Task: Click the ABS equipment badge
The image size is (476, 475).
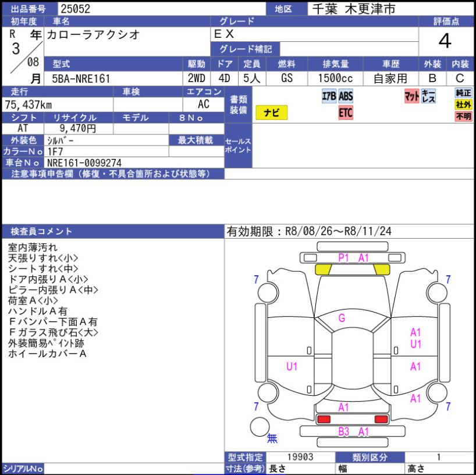Action: pos(346,96)
